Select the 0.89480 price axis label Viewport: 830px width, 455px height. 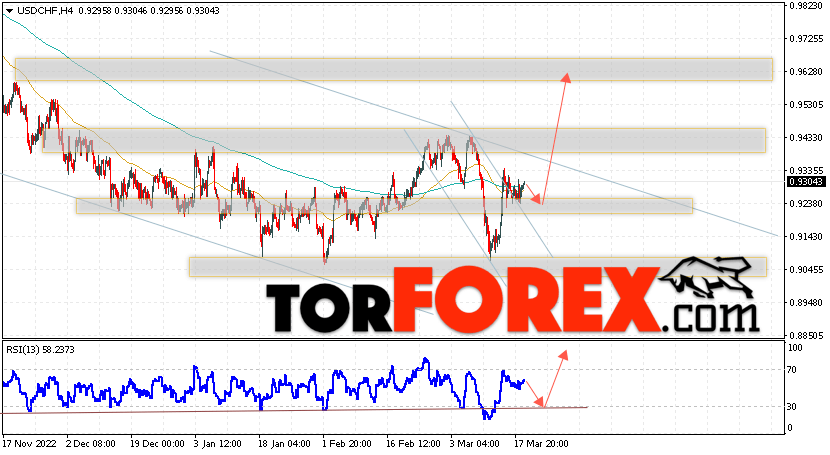pyautogui.click(x=806, y=303)
